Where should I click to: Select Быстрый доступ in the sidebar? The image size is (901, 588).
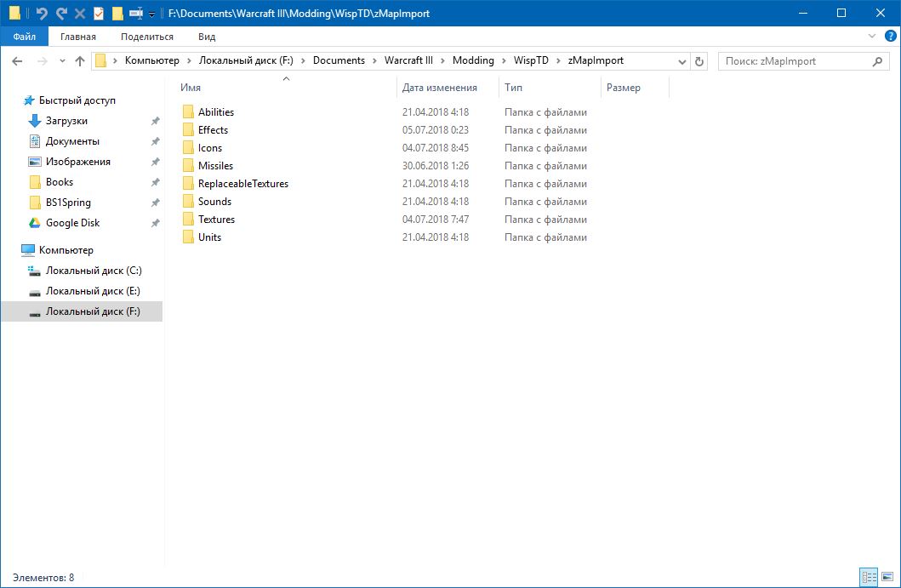[77, 100]
